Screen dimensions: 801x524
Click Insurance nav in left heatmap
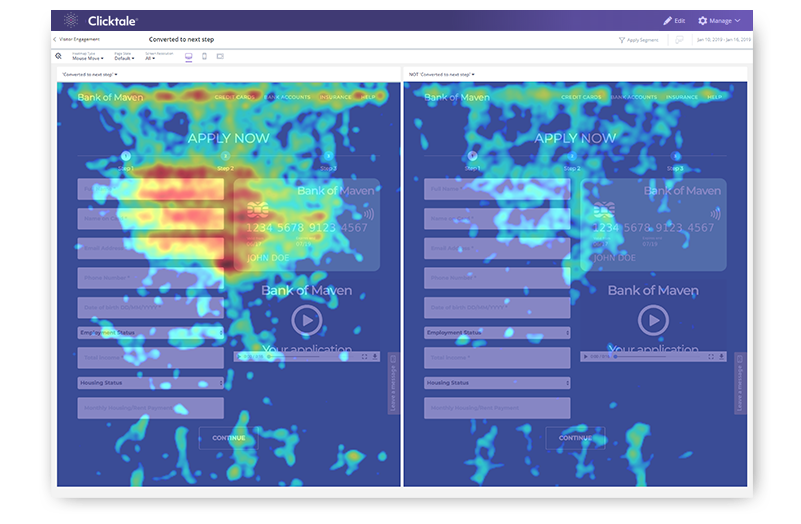point(335,97)
